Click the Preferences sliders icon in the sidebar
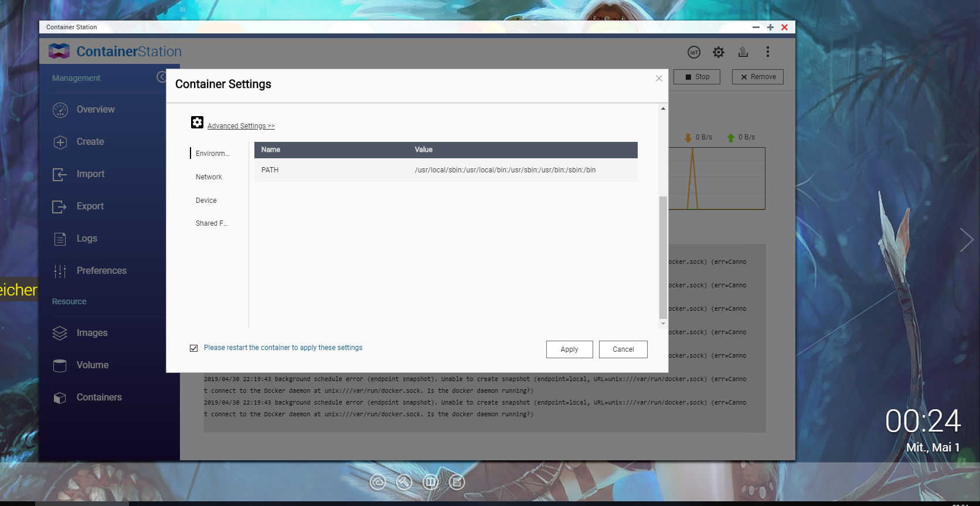This screenshot has height=506, width=980. pyautogui.click(x=60, y=271)
